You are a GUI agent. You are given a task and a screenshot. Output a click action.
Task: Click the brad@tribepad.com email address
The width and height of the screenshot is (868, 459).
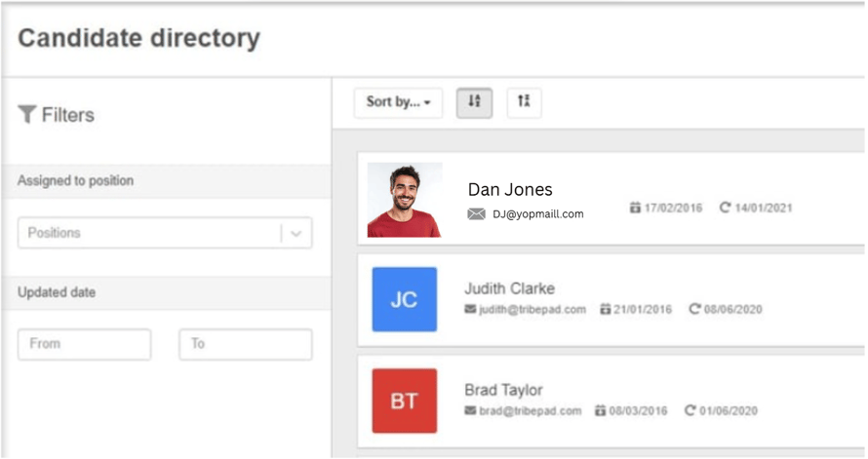point(530,411)
